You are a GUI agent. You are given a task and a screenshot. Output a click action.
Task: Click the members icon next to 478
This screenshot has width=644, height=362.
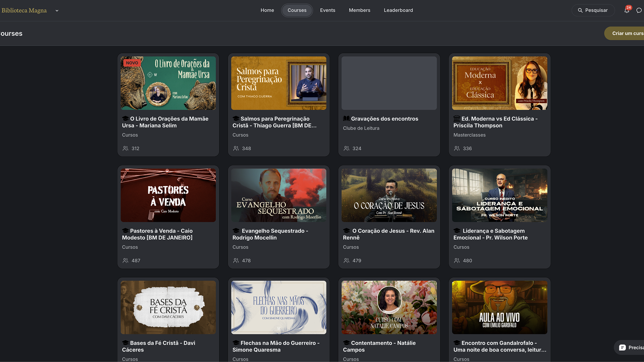pos(236,260)
